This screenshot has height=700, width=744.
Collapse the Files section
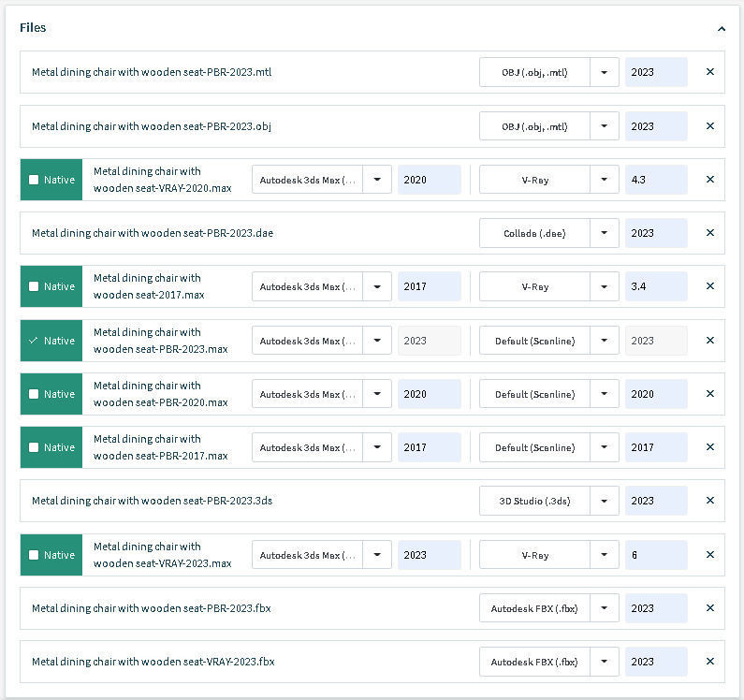pyautogui.click(x=722, y=29)
